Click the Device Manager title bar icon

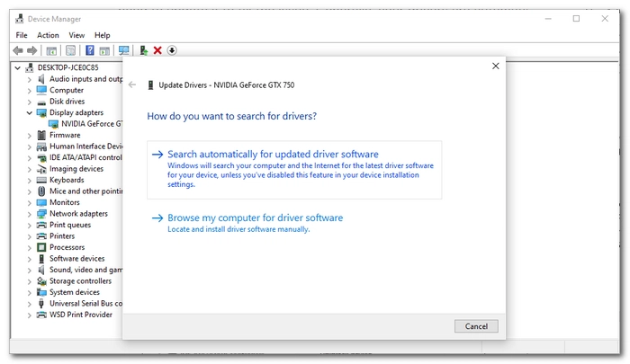point(19,19)
